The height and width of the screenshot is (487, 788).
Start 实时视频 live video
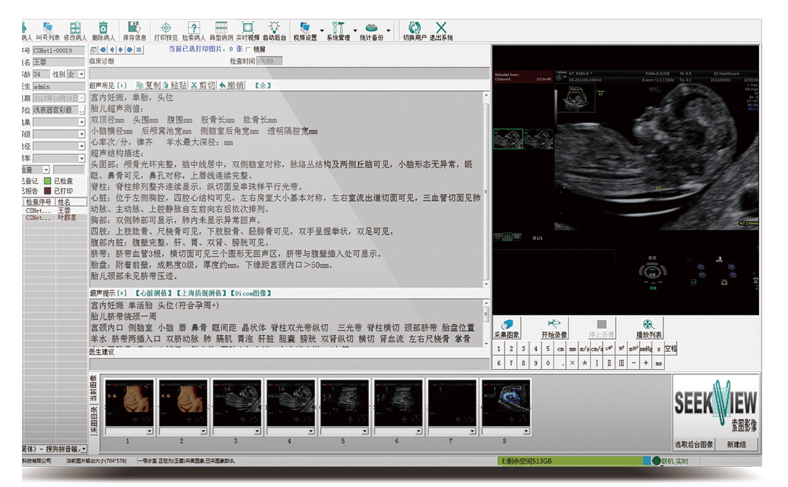click(248, 31)
